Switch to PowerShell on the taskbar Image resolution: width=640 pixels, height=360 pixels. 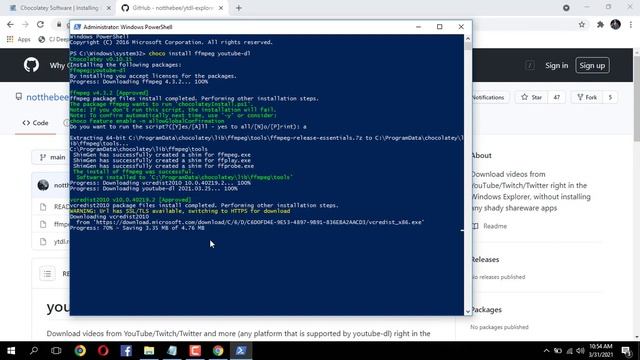[x=241, y=351]
